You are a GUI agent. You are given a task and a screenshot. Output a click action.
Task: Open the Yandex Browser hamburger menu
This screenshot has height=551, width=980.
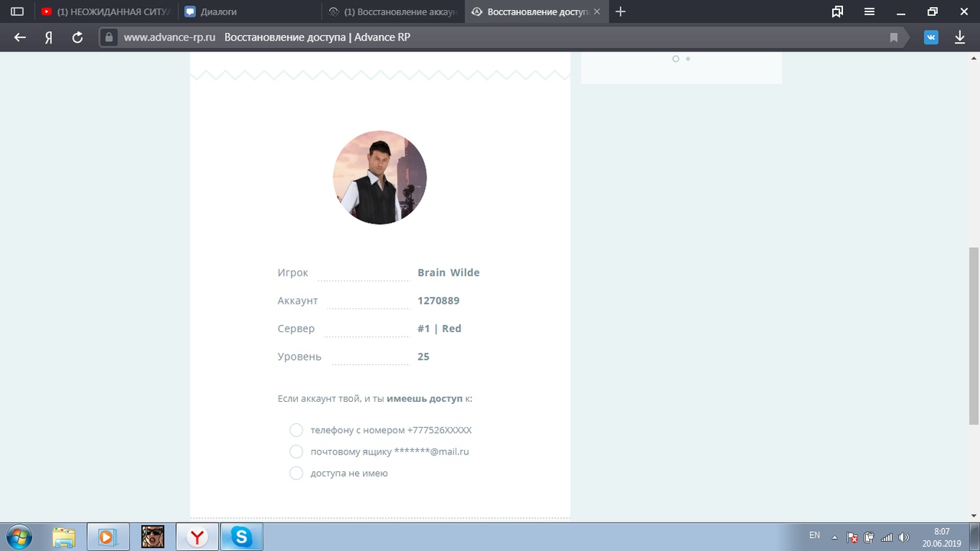(870, 11)
